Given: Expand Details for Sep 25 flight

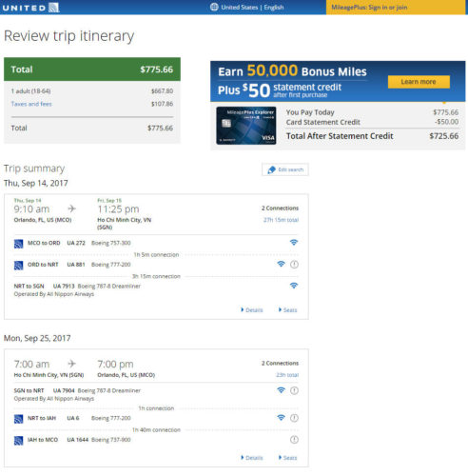Looking at the screenshot, I should (252, 458).
